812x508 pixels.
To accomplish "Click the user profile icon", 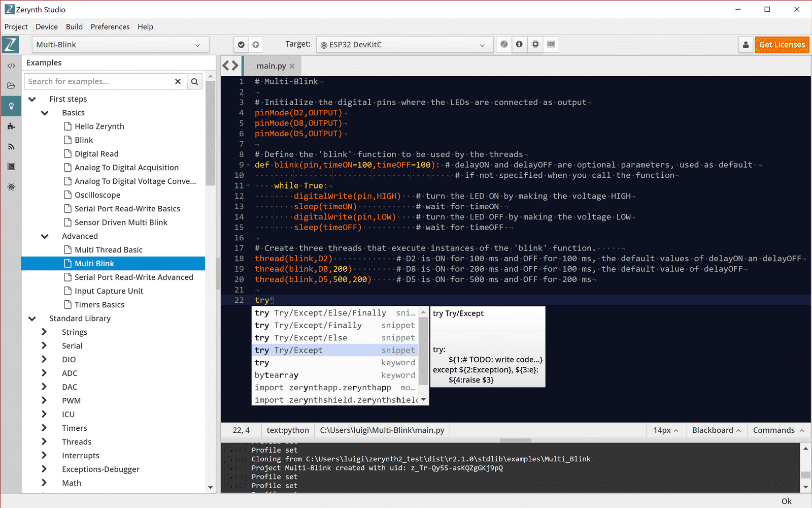I will click(746, 45).
